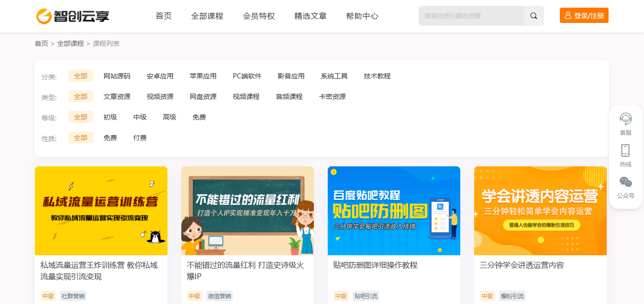Image resolution: width=644 pixels, height=304 pixels.
Task: Open 全部课程 navigation menu item
Action: pyautogui.click(x=207, y=16)
